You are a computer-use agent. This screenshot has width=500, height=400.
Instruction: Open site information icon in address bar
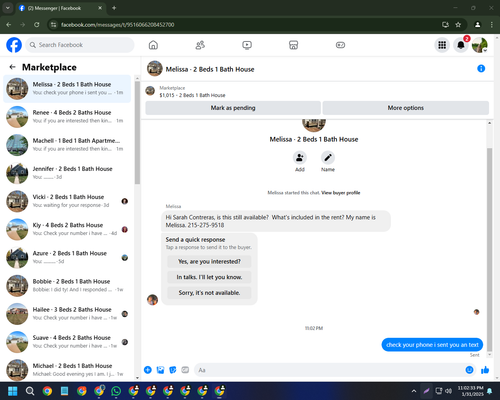(x=53, y=25)
